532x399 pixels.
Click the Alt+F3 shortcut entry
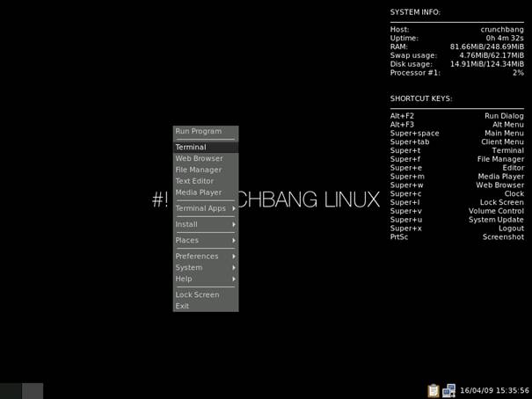point(402,125)
